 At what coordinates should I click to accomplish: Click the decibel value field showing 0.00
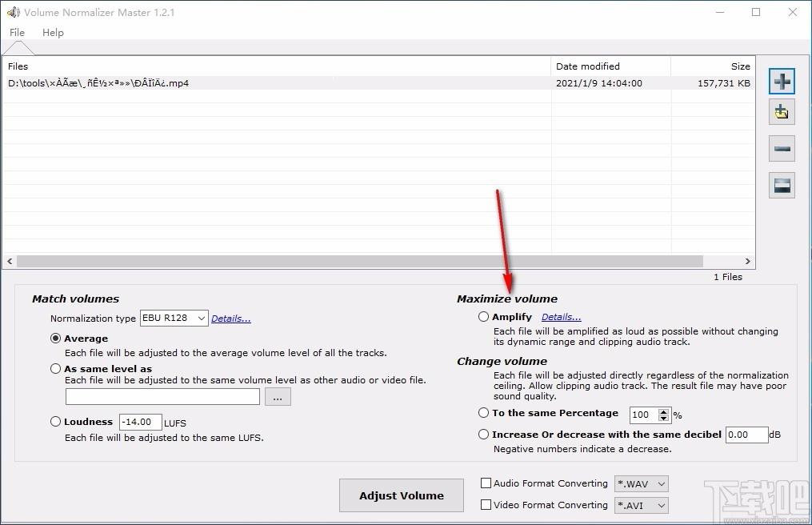[746, 435]
